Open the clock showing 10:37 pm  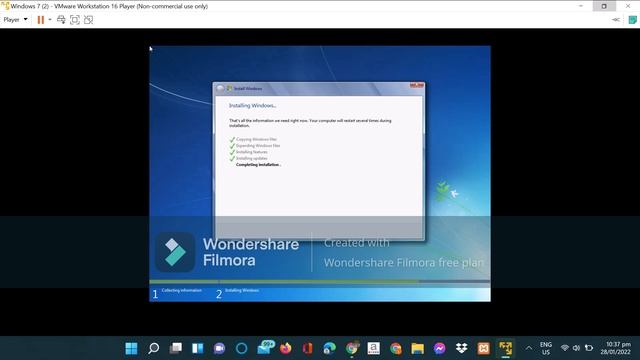point(616,348)
